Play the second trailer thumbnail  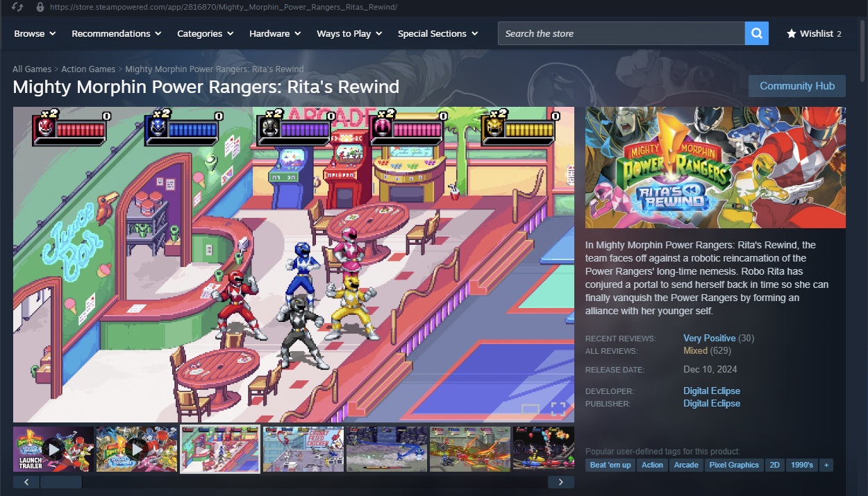click(137, 450)
